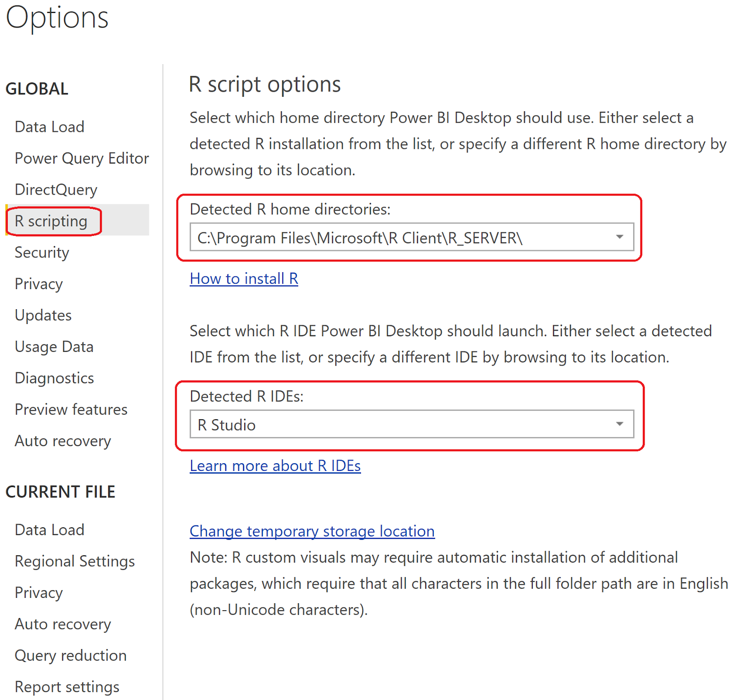Click the CURRENT FILE section header
Viewport: 733px width, 700px height.
60,492
